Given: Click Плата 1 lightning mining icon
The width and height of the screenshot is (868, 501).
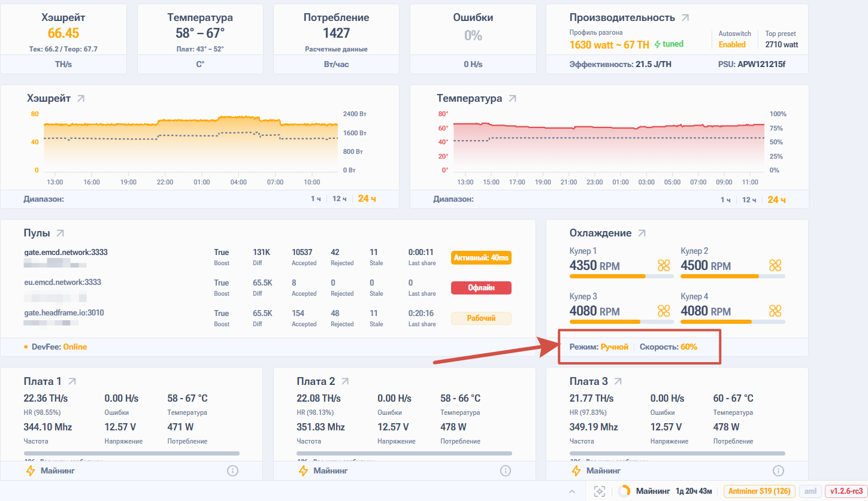Looking at the screenshot, I should tap(31, 471).
